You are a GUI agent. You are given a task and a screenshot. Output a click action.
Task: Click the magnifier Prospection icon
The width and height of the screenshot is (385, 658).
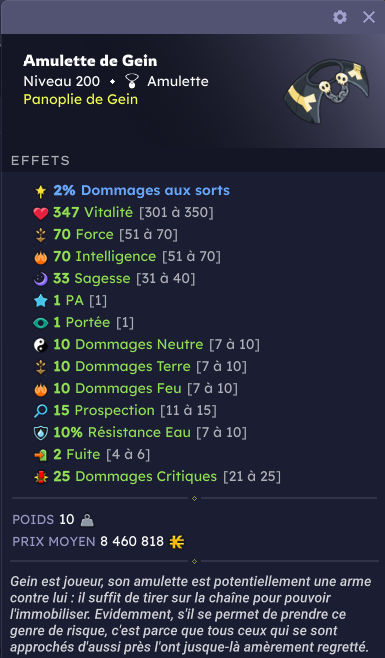coord(41,411)
